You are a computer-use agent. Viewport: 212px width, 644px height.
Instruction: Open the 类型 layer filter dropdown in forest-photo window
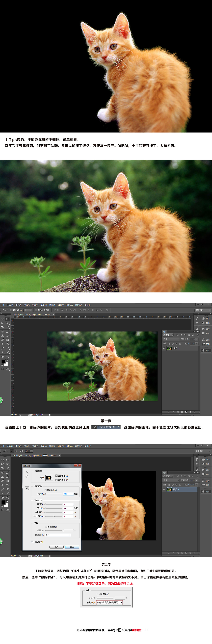[x=168, y=335]
